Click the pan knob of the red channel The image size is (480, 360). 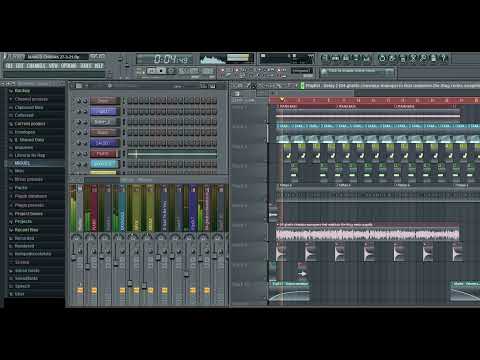[79, 154]
